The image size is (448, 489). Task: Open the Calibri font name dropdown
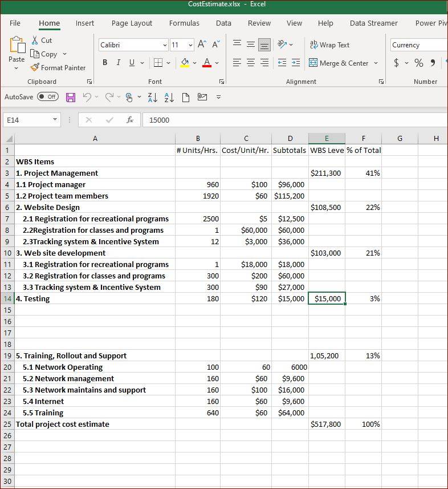tap(165, 45)
